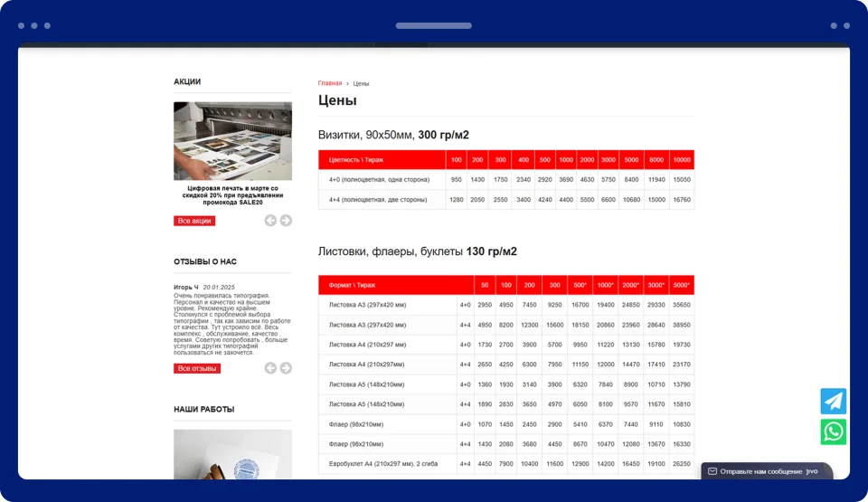868x502 pixels.
Task: Click the review date 20.01.2025
Action: click(x=219, y=287)
